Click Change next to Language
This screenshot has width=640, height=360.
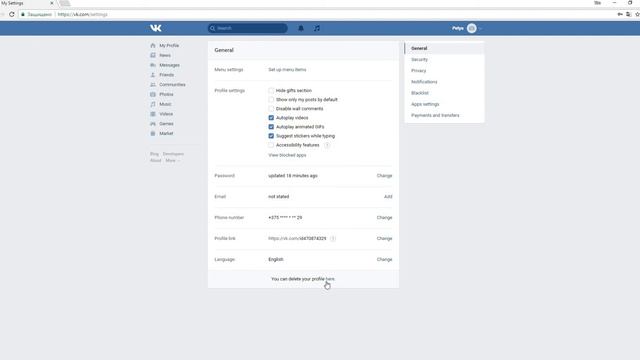(384, 260)
